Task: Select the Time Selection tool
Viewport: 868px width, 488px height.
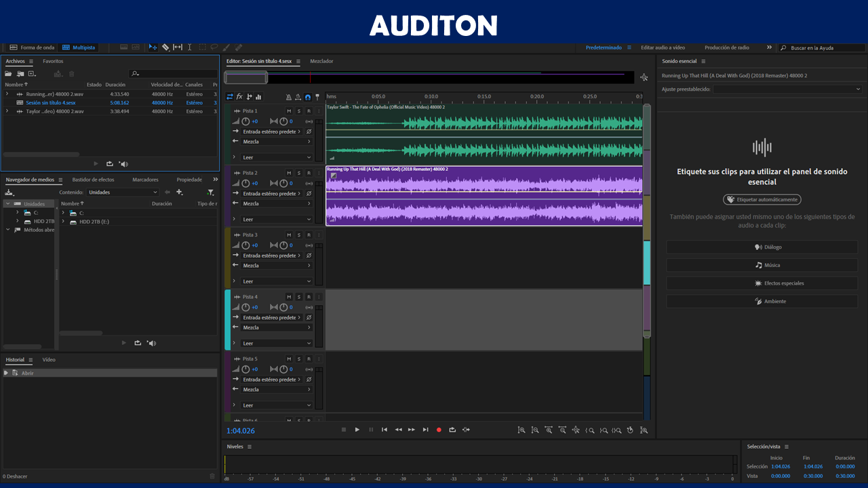Action: click(x=189, y=47)
